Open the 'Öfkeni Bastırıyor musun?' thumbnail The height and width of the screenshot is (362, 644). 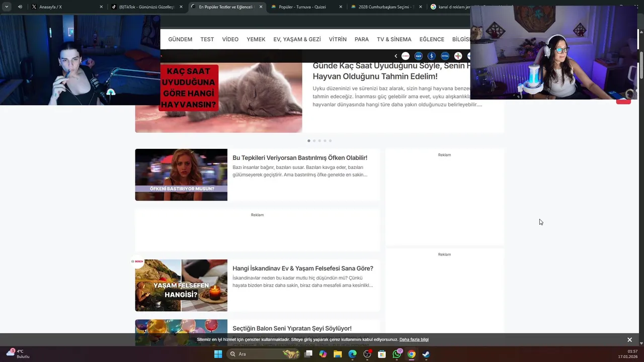pos(181,174)
